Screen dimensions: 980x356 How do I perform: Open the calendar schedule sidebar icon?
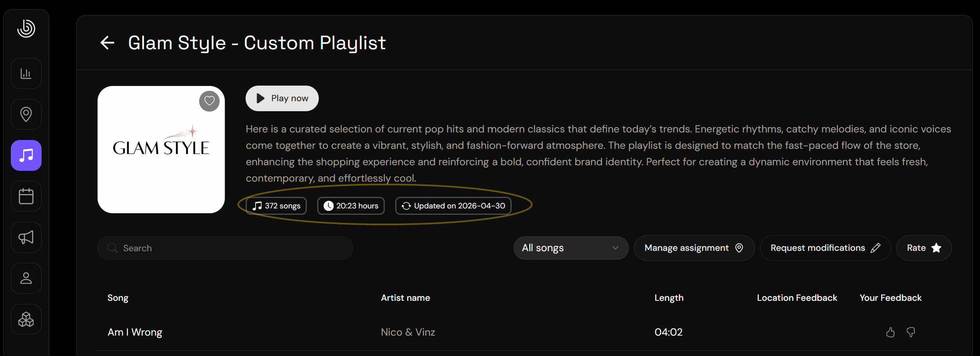[26, 196]
